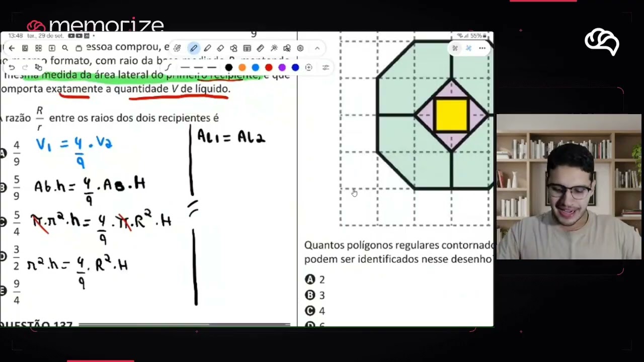Click the presenter webcam thumbnail
Image resolution: width=644 pixels, height=362 pixels.
click(x=569, y=187)
